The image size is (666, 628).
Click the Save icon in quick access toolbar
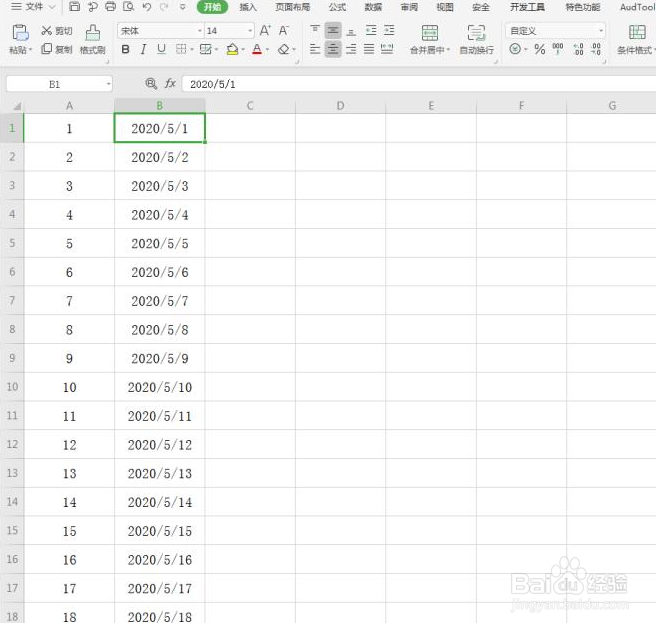74,6
